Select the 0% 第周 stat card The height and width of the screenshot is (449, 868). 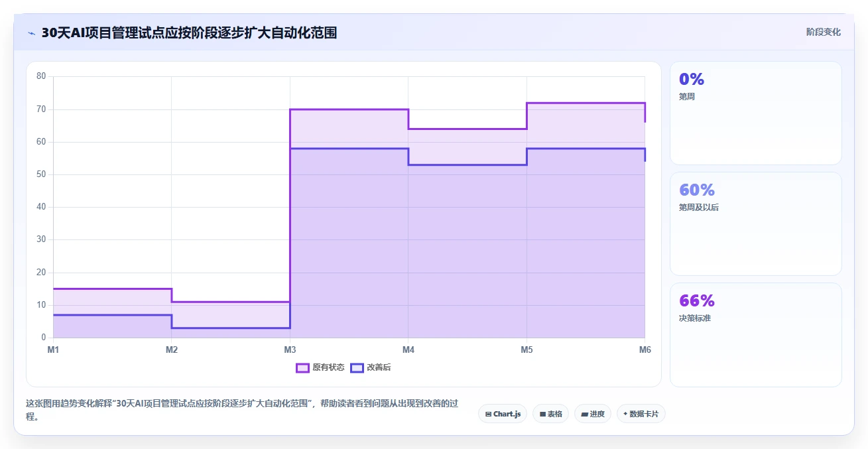(756, 113)
